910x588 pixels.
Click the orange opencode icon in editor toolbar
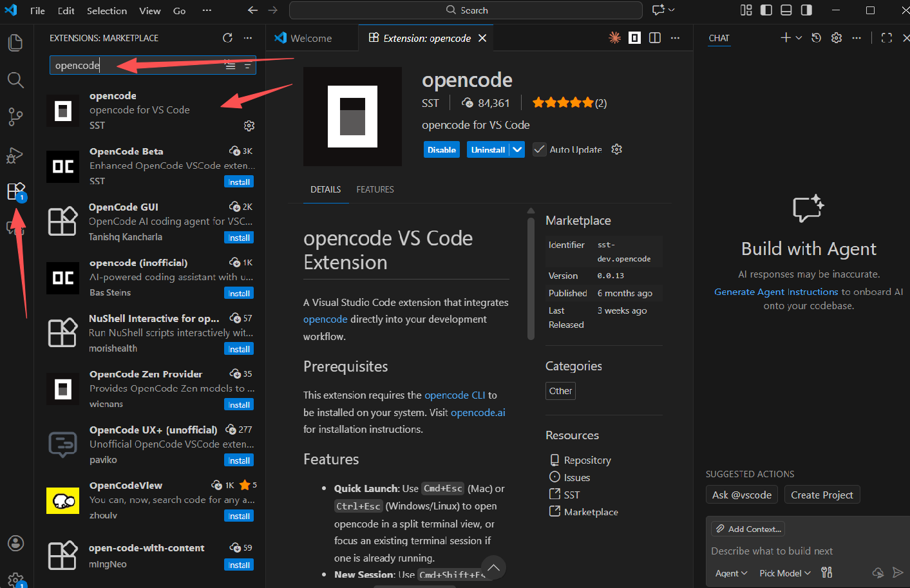614,38
